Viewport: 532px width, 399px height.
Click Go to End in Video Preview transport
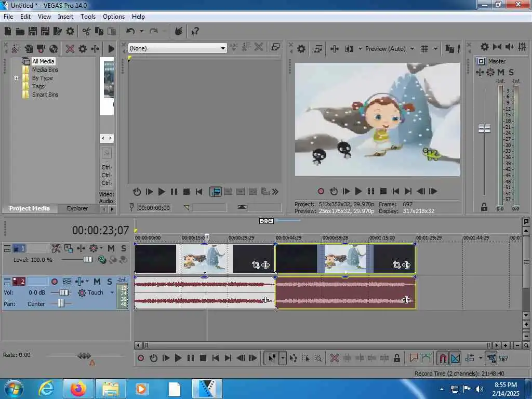click(408, 191)
